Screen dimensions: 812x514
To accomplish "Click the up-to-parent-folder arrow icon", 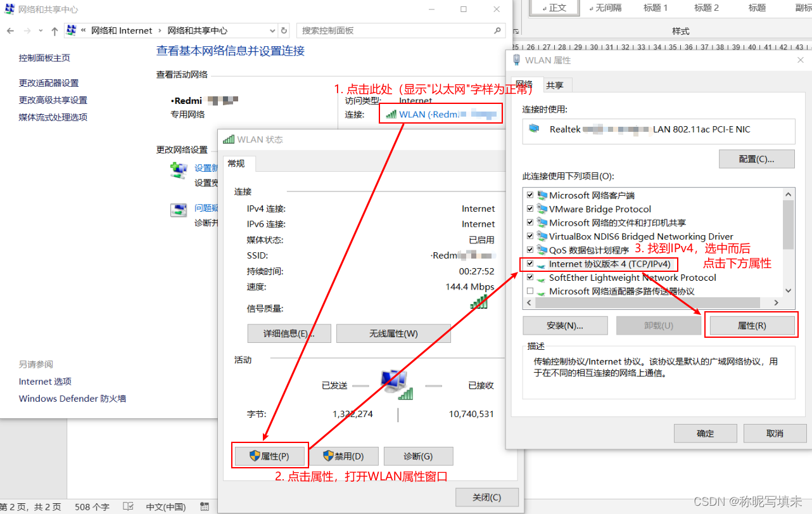I will pos(54,30).
